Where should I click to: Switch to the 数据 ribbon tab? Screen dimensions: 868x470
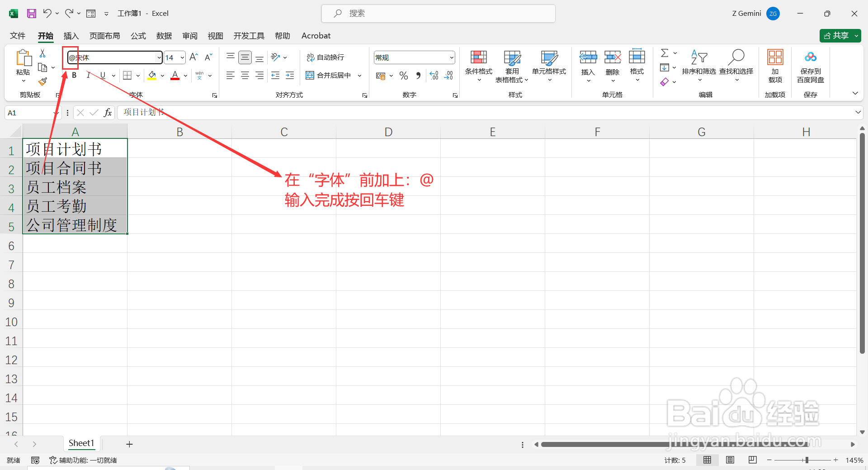[164, 36]
